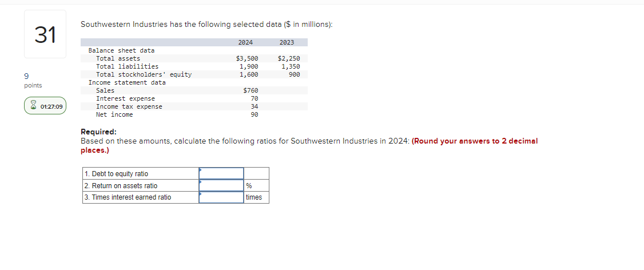This screenshot has width=644, height=270.
Task: Click the 900 stockholders' equity value
Action: pos(295,74)
